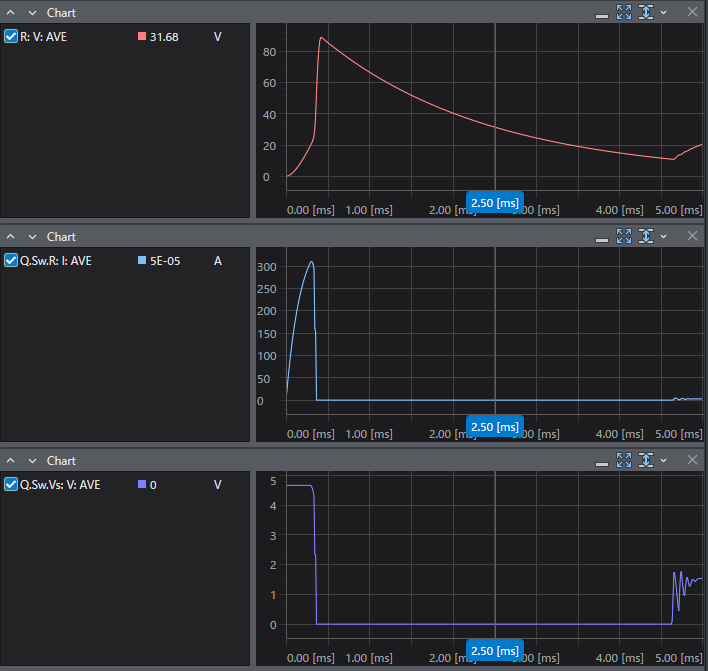This screenshot has width=708, height=671.
Task: Move the Q.Sw.Vs chart down with the down arrow
Action: coord(33,461)
